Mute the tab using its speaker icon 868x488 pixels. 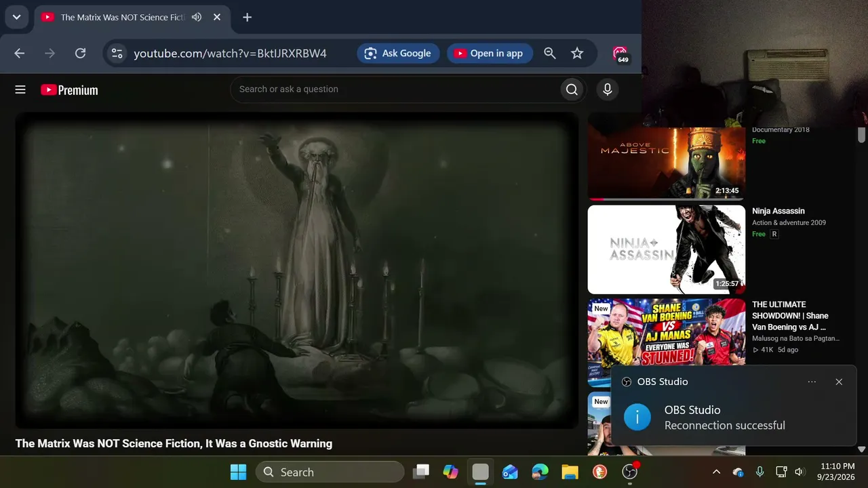click(197, 17)
